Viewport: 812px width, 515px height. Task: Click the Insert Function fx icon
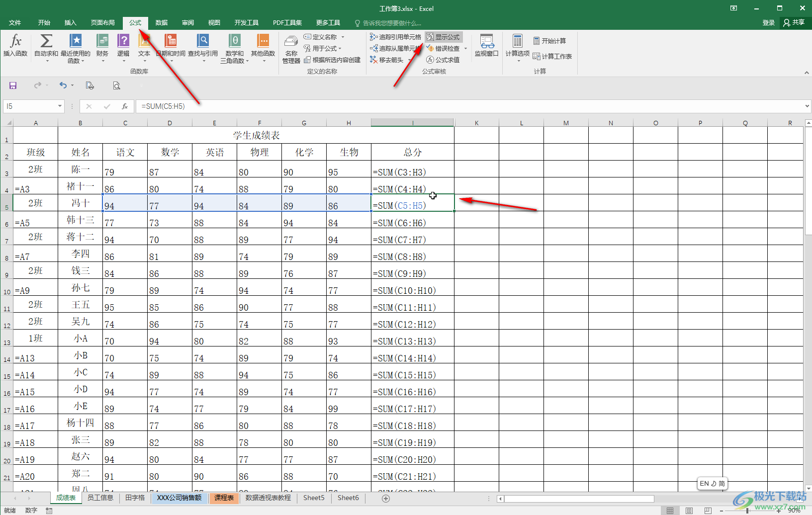pyautogui.click(x=15, y=46)
